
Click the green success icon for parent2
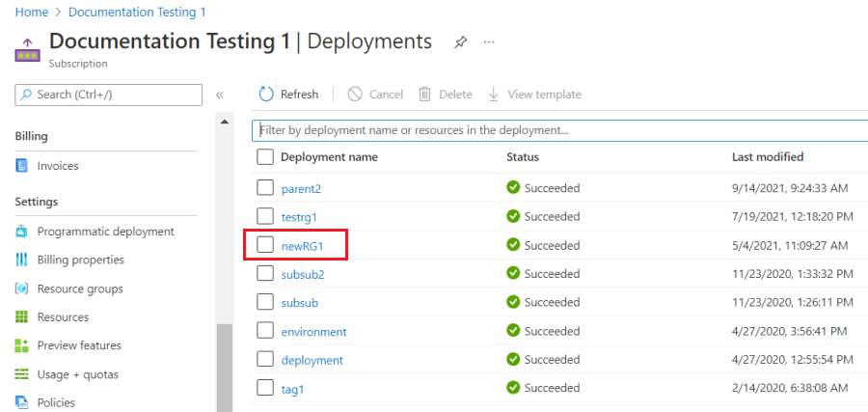513,188
